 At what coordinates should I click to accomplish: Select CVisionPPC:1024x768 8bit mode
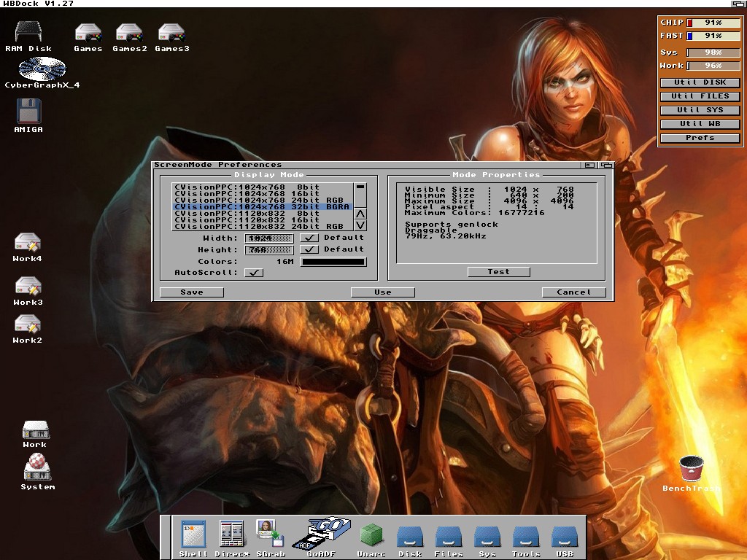coord(263,187)
